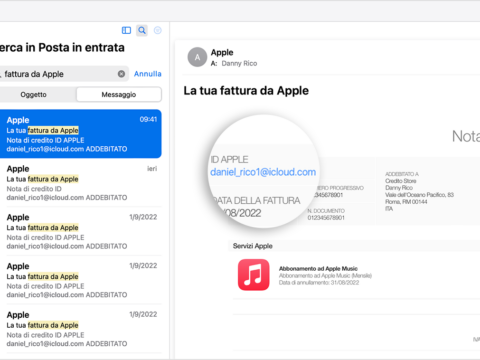Click Annulla to cancel search
The image size is (480, 360).
tap(148, 74)
